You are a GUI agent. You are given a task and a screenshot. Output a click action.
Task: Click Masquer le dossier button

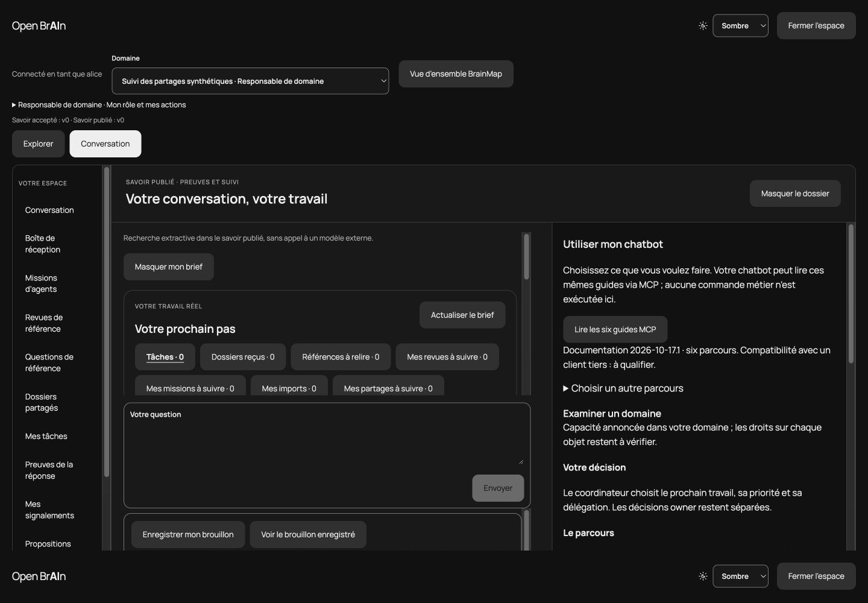pos(795,194)
